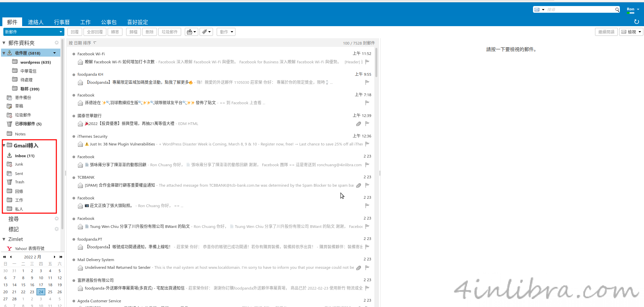Open the 垃圾郵件 folder

23,115
